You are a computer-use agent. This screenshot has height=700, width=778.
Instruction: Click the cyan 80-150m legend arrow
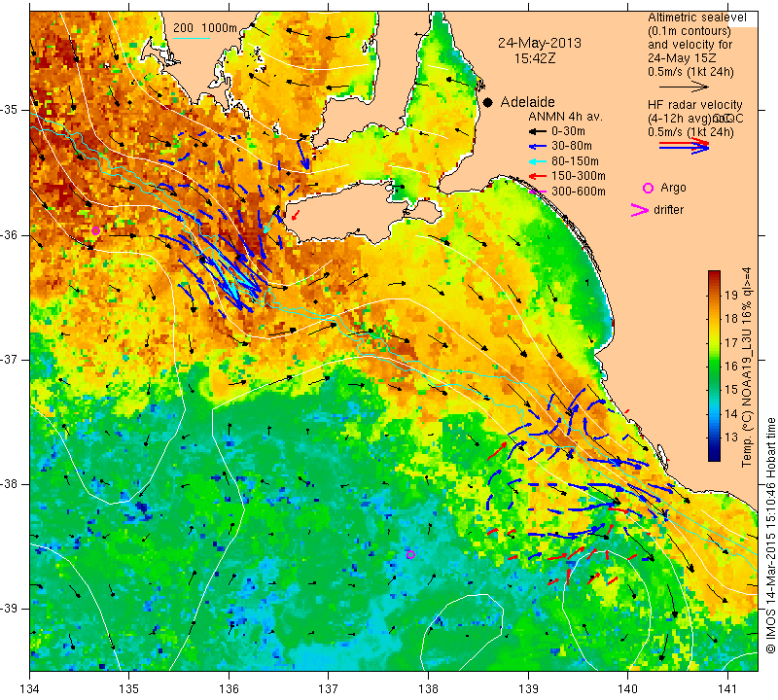click(538, 161)
